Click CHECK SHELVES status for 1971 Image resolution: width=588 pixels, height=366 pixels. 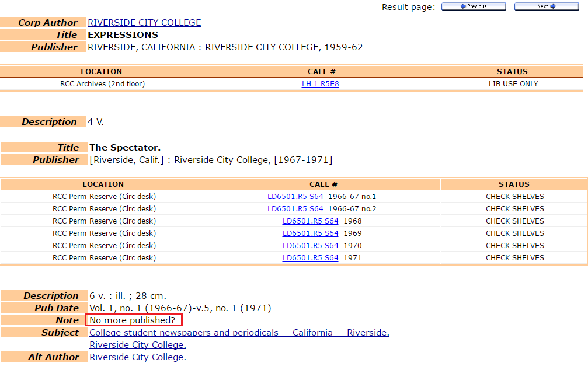515,258
